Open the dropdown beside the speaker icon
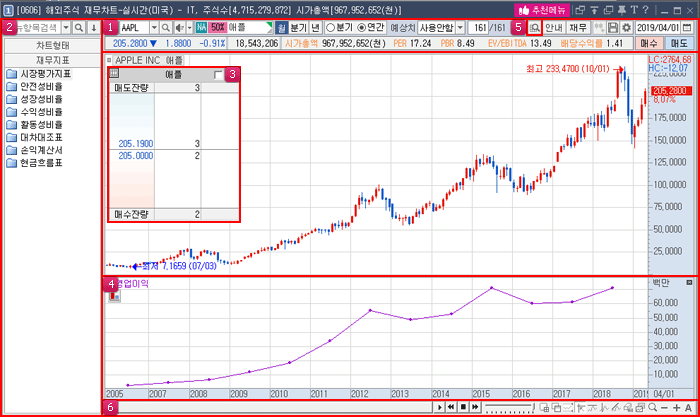The image size is (700, 417). tap(189, 28)
